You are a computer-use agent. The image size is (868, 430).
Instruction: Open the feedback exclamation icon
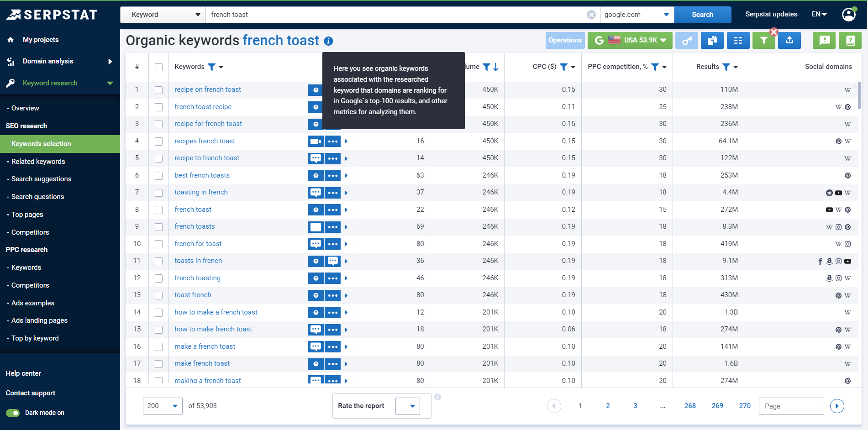point(824,40)
